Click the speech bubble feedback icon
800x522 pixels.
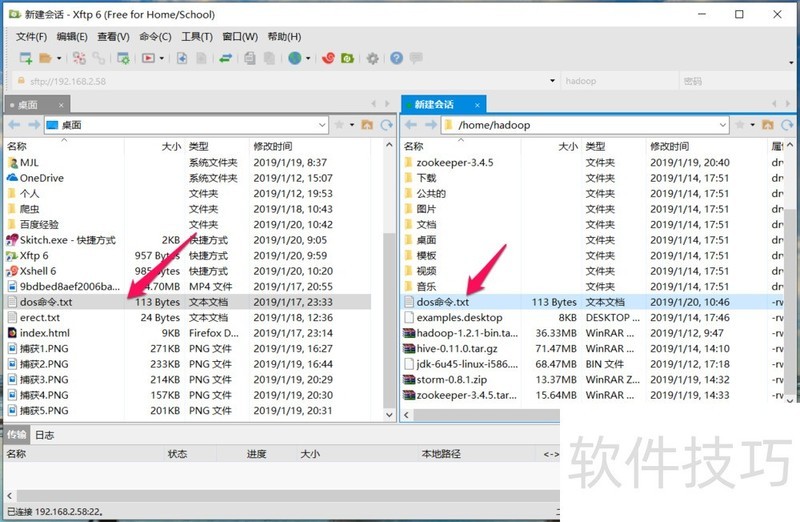416,58
